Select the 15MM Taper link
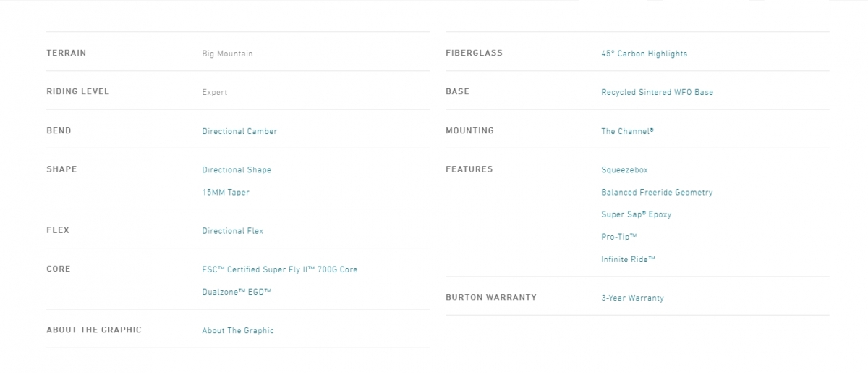 [225, 192]
